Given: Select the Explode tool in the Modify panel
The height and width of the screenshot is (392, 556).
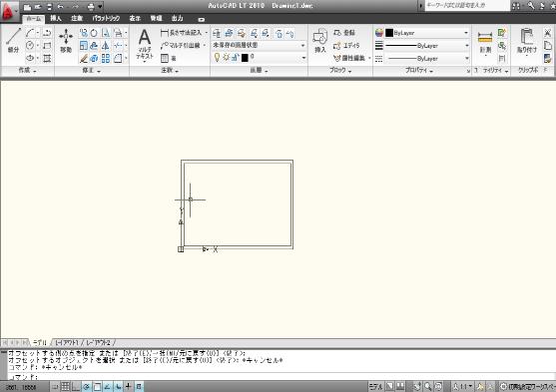Looking at the screenshot, I should pos(94,58).
